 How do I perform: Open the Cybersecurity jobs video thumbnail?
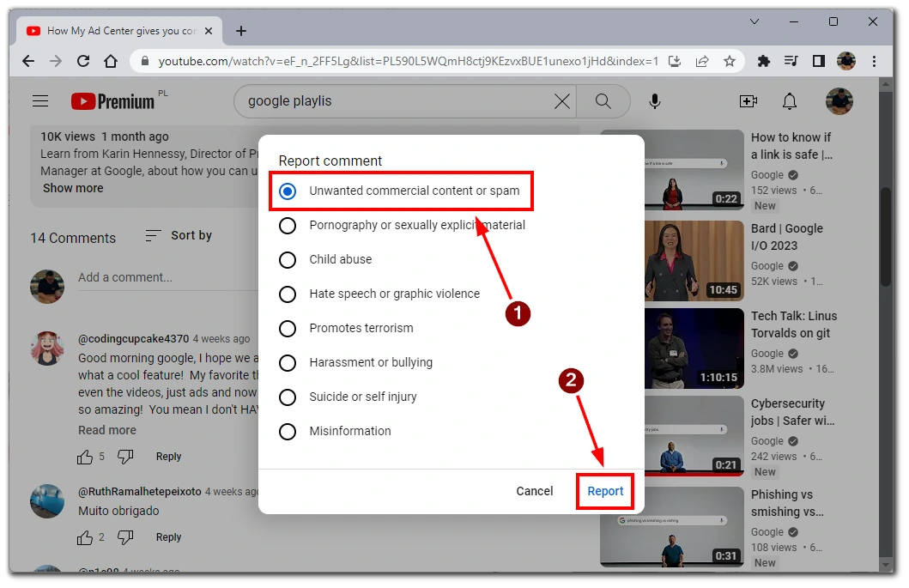(x=694, y=436)
